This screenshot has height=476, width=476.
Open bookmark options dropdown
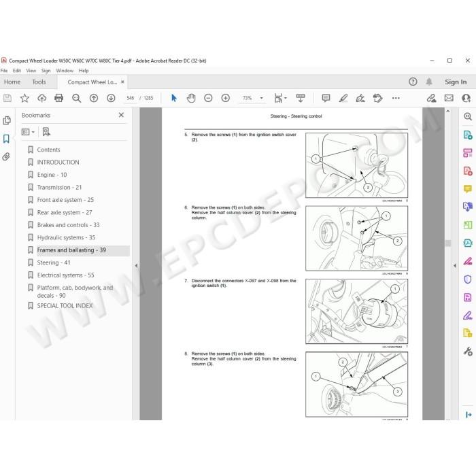[x=28, y=132]
